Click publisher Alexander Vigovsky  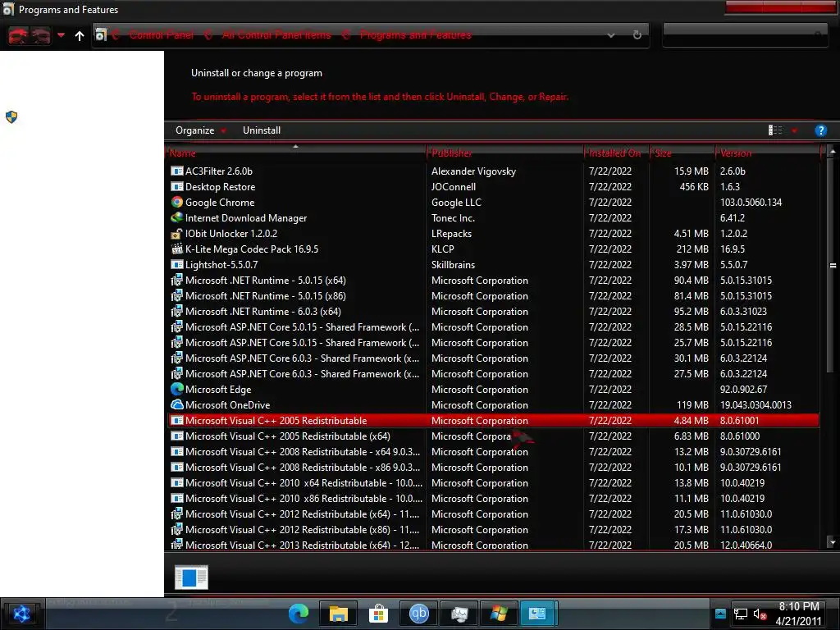(x=473, y=171)
